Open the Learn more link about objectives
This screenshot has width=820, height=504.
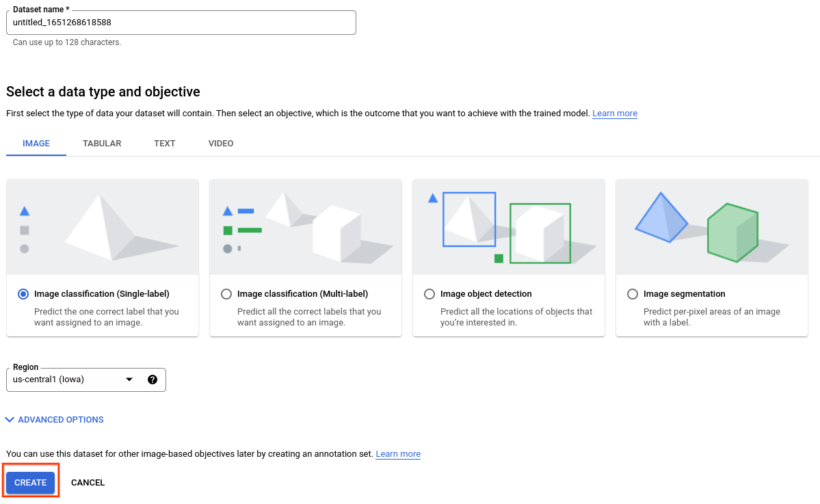tap(613, 113)
